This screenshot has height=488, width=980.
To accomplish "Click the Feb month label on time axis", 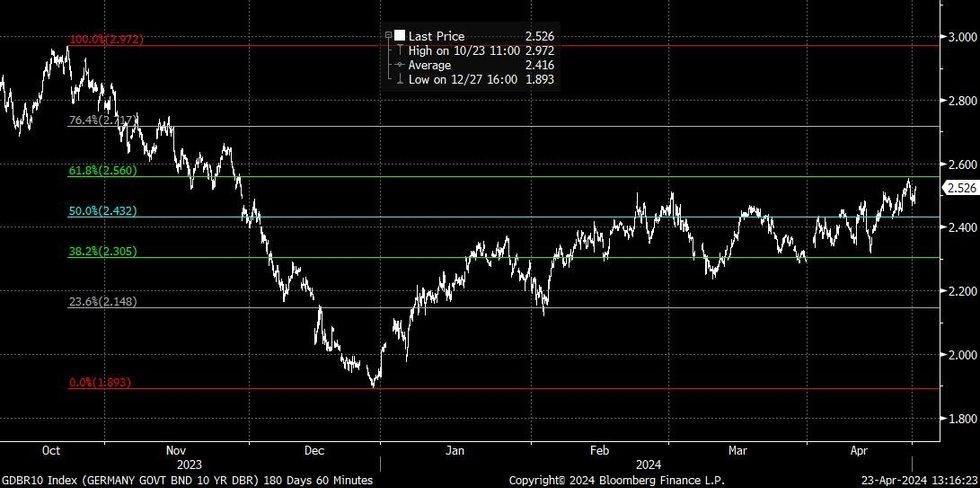I will [x=600, y=450].
